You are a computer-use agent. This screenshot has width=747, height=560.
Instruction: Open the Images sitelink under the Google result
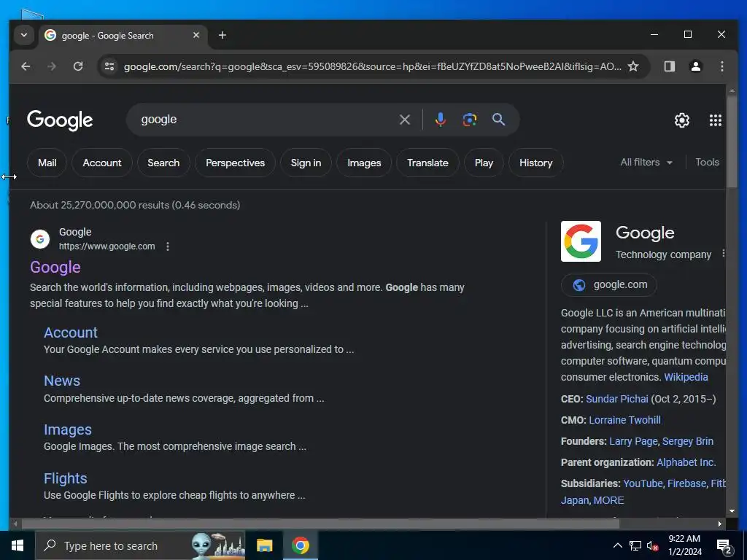click(x=68, y=429)
